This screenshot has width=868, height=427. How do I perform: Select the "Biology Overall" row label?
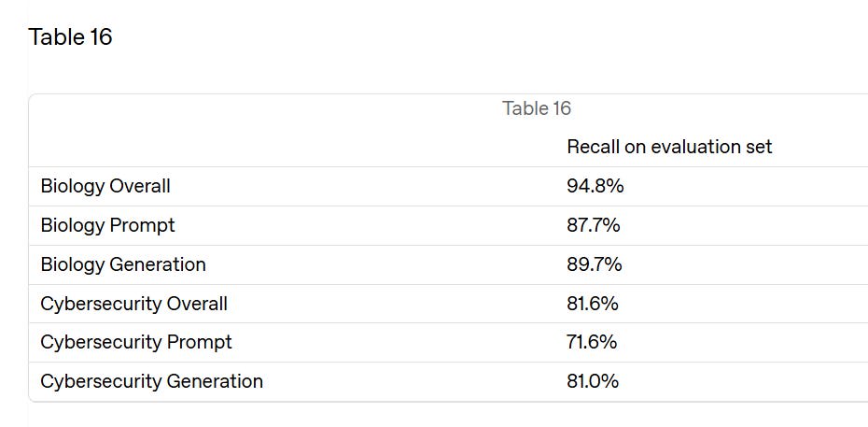(105, 186)
